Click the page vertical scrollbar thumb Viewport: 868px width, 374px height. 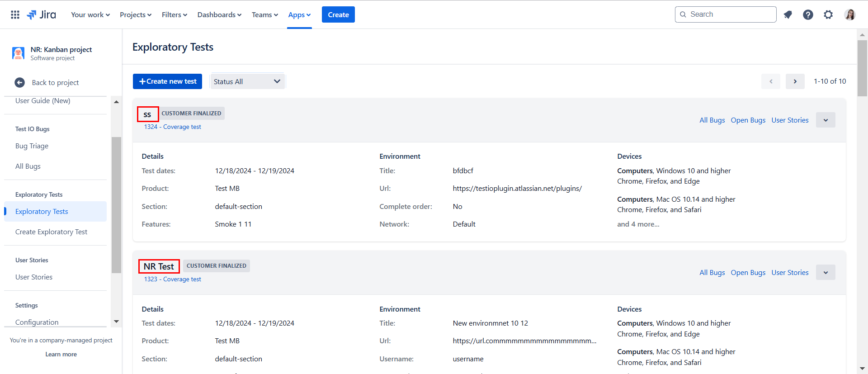(862, 68)
